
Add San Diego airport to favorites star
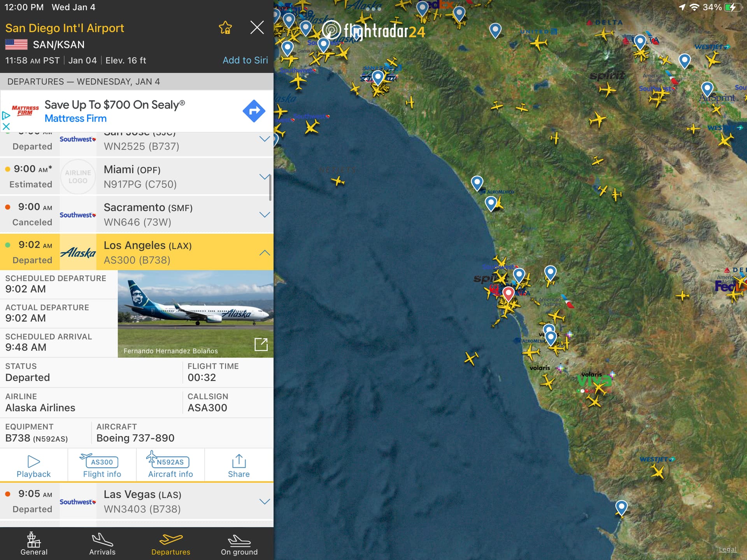[x=225, y=28]
